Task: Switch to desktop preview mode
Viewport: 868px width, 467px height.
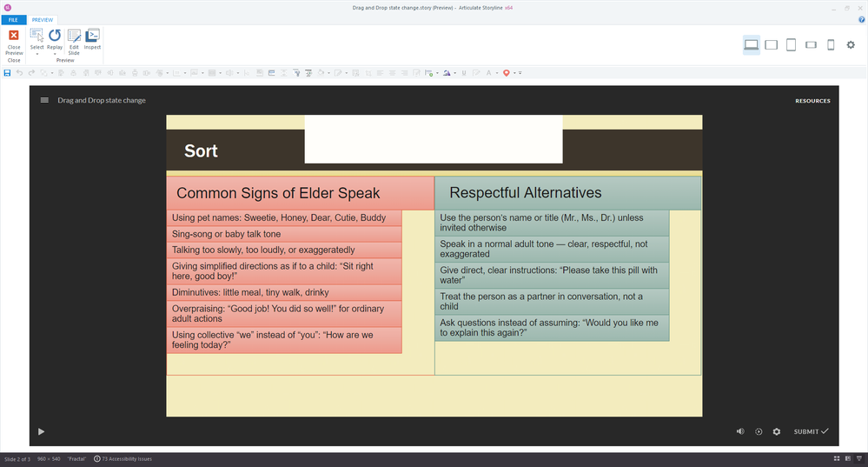Action: click(752, 45)
